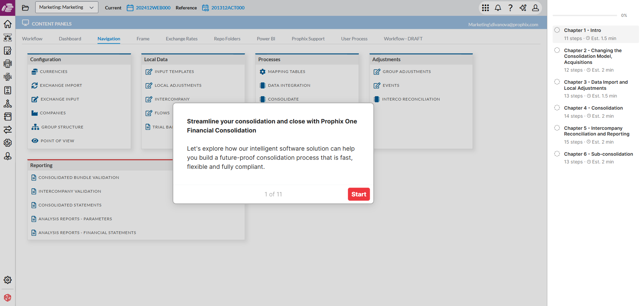Open the apps grid launcher icon
Viewport: 644px width, 306px height.
485,8
